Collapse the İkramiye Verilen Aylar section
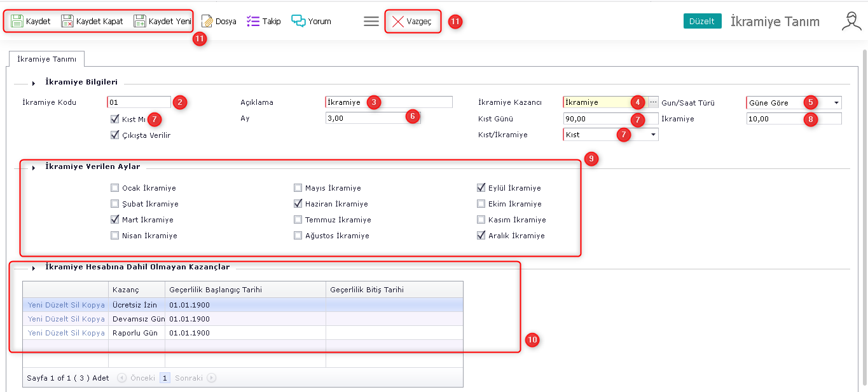The height and width of the screenshot is (392, 868). (33, 167)
